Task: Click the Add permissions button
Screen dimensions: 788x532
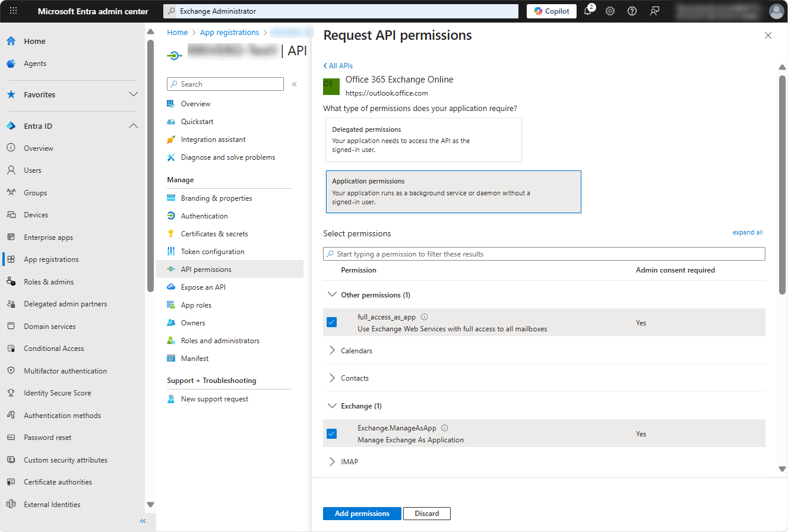Action: [362, 513]
